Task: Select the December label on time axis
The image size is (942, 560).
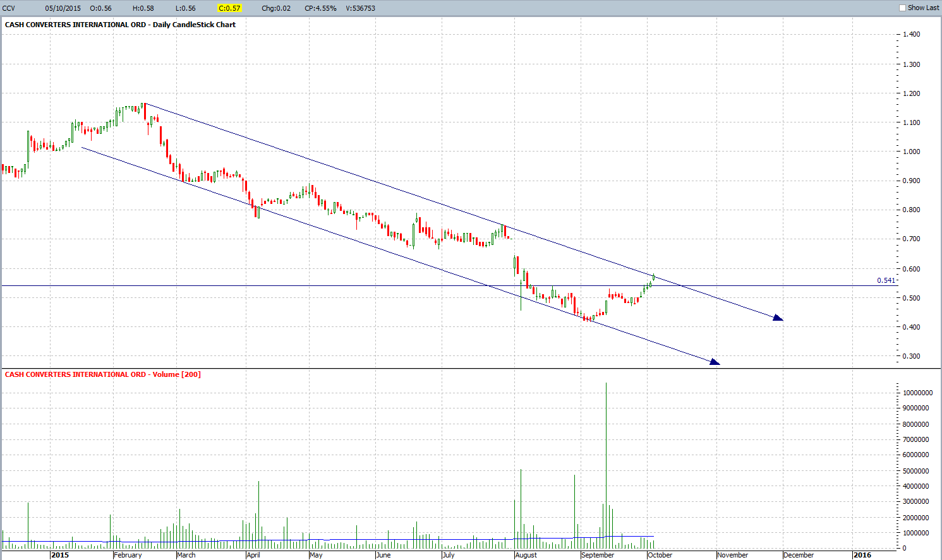Action: point(799,555)
